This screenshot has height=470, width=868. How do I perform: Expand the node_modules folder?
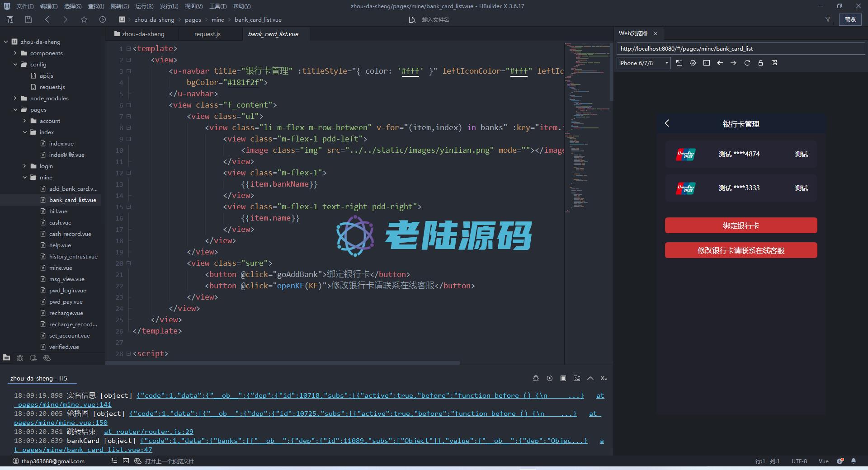[x=15, y=98]
